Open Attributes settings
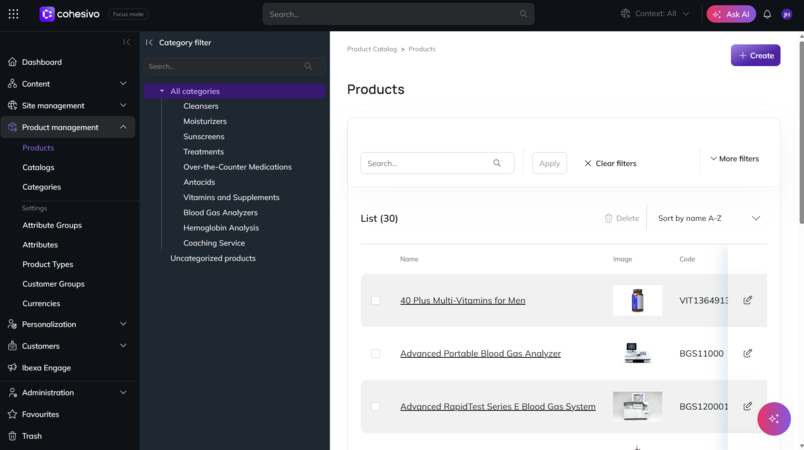This screenshot has width=804, height=450. [x=40, y=244]
